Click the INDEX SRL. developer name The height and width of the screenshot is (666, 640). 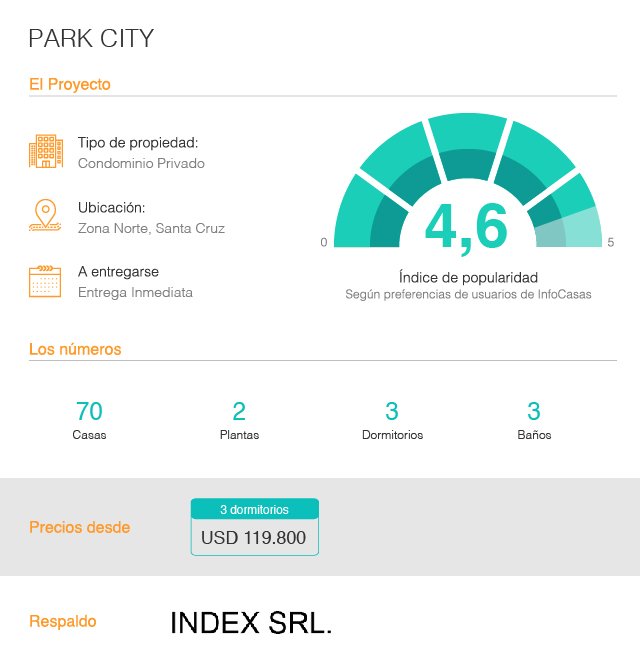[251, 622]
